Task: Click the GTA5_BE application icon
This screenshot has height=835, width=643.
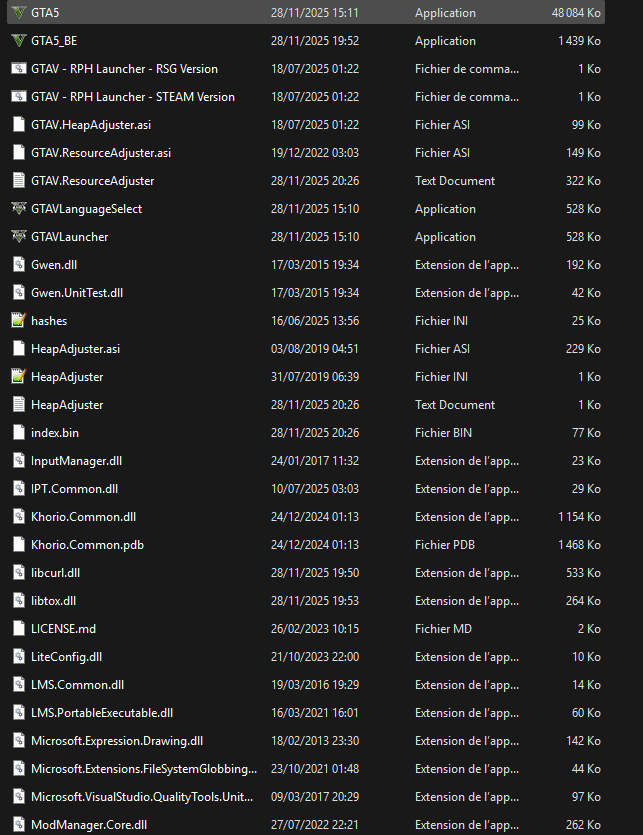Action: [19, 40]
